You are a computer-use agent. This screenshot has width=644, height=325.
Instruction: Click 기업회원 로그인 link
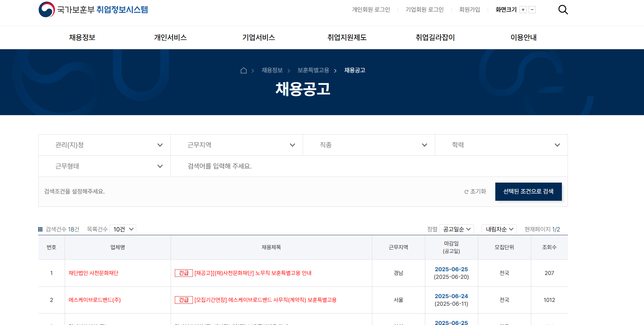pos(425,9)
